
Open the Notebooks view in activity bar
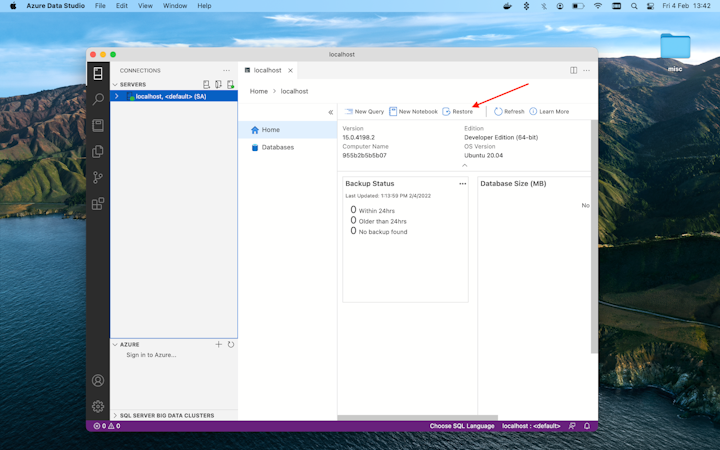click(x=98, y=126)
